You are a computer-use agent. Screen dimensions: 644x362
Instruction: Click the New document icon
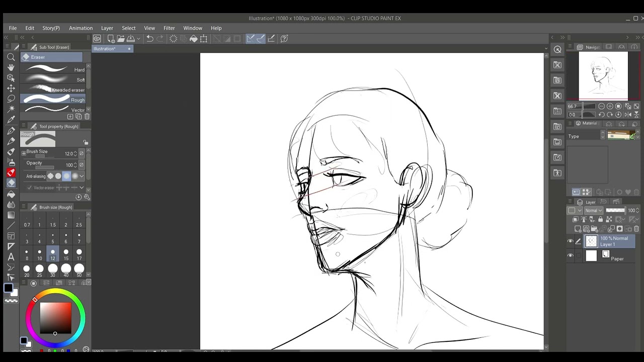click(x=111, y=39)
